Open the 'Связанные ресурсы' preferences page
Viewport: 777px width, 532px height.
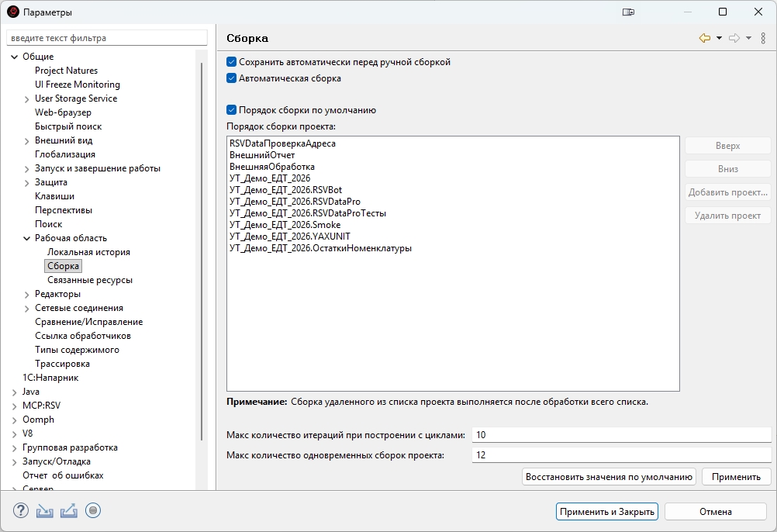(x=90, y=280)
